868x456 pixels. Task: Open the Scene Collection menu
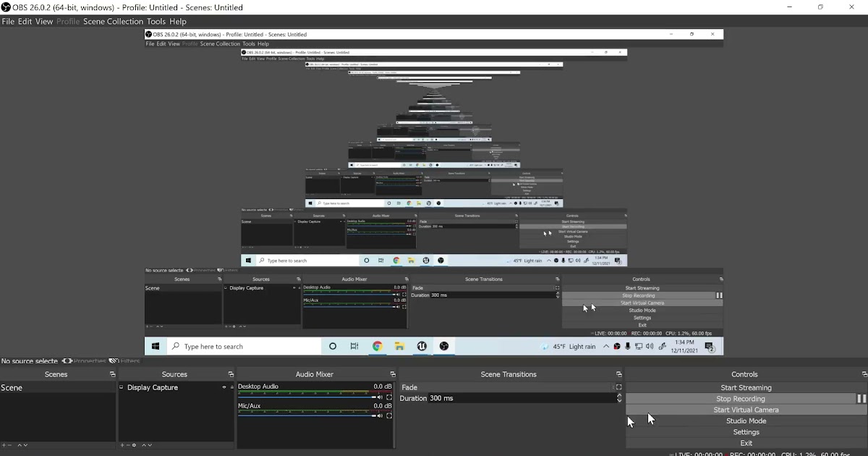[x=113, y=22]
